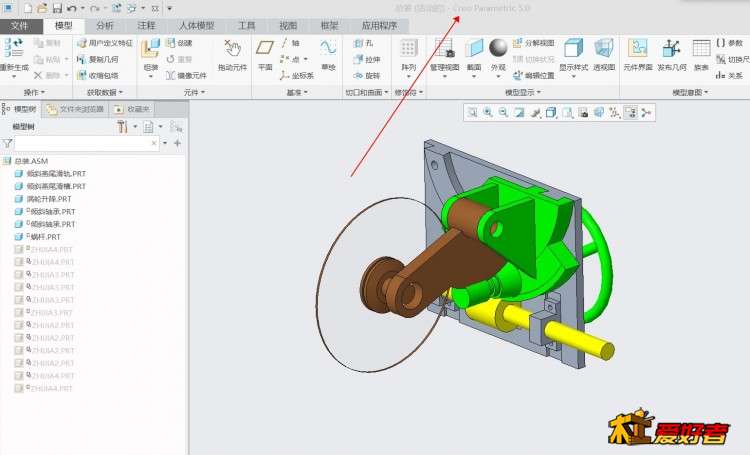The height and width of the screenshot is (455, 750).
Task: Click the add plus icon beside tree filter
Action: (x=177, y=143)
